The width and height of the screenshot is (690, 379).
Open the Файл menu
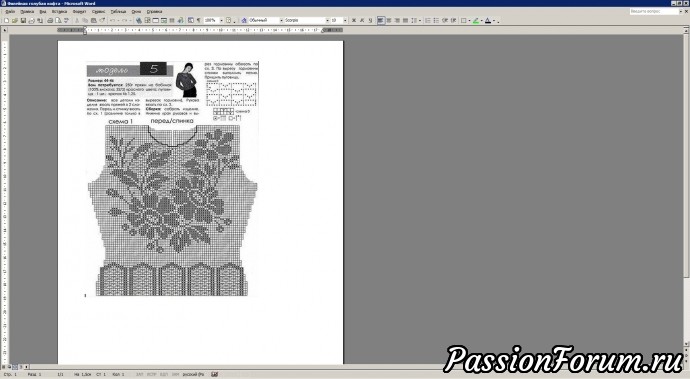pyautogui.click(x=10, y=11)
